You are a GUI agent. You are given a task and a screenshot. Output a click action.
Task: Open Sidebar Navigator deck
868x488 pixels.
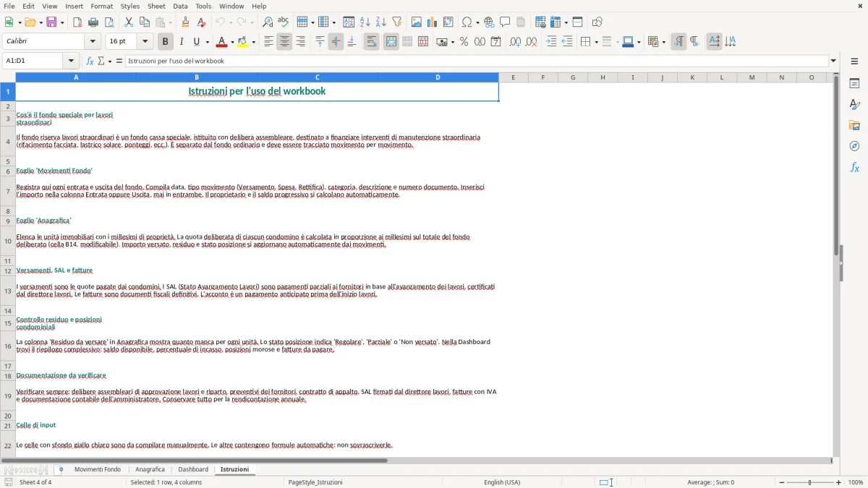854,146
